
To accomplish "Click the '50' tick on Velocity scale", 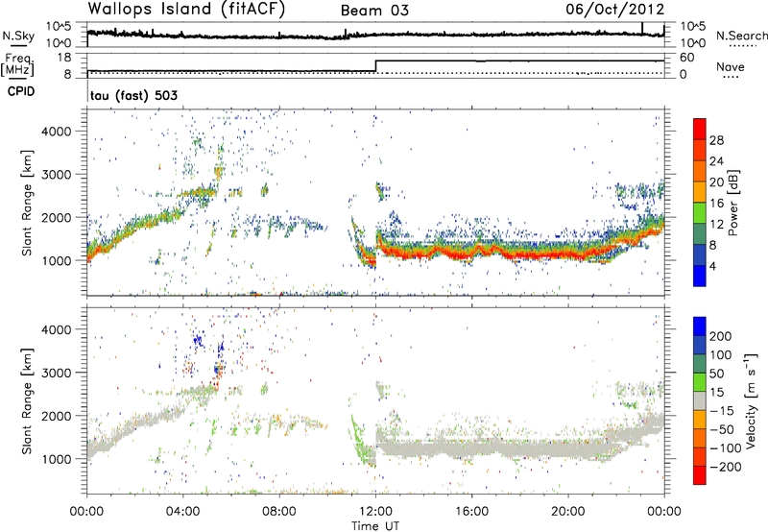I will (x=716, y=374).
